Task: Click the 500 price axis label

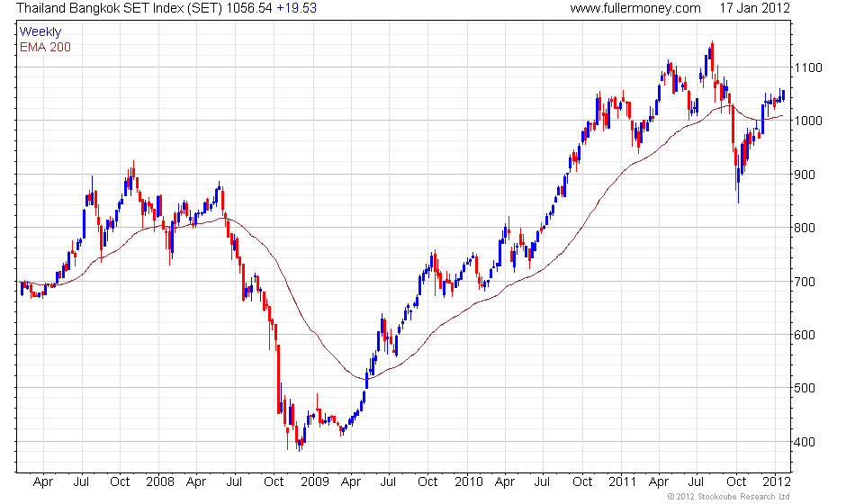Action: pos(804,388)
